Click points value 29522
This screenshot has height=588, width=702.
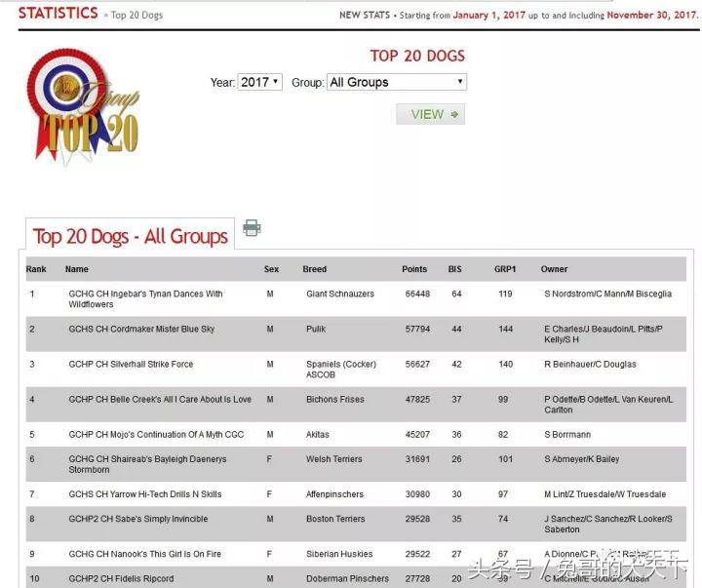click(417, 554)
